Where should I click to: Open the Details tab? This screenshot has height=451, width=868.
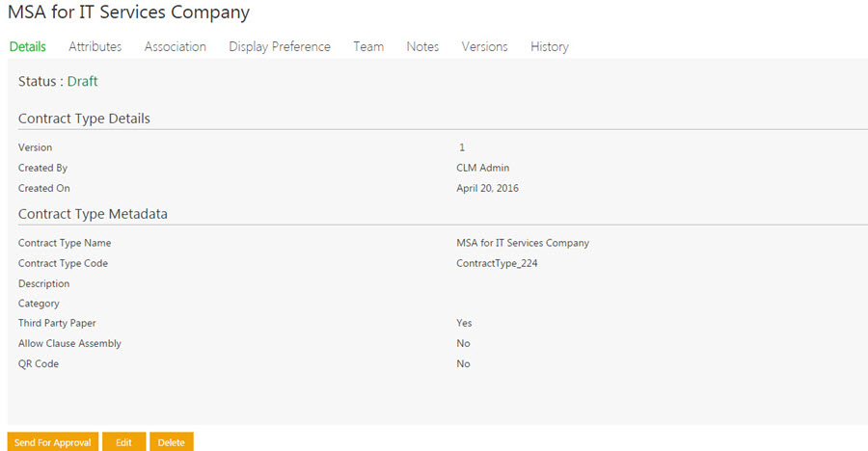click(x=27, y=46)
